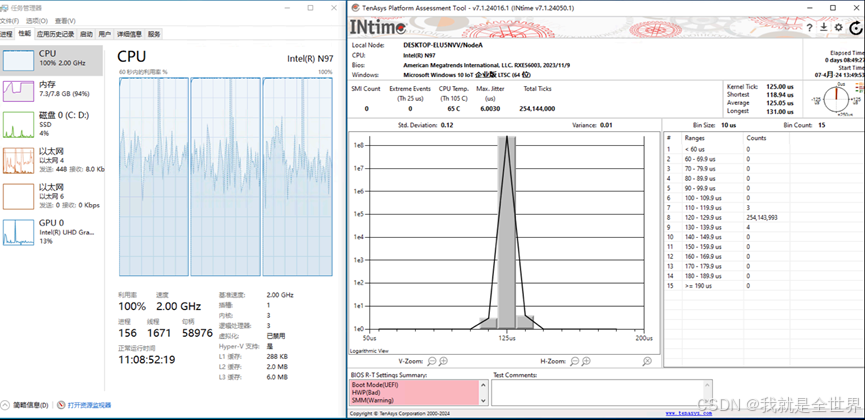Switch to the 服务 tab
The height and width of the screenshot is (420, 865).
154,34
